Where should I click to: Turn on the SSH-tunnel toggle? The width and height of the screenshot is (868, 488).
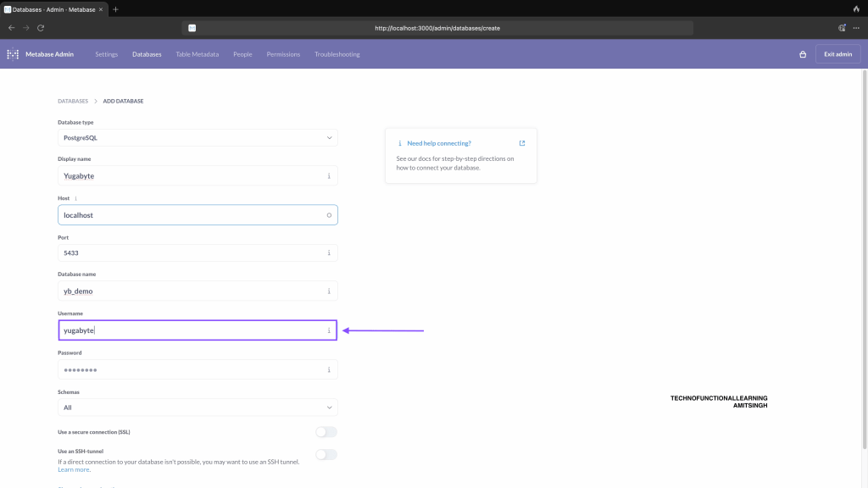click(x=325, y=455)
